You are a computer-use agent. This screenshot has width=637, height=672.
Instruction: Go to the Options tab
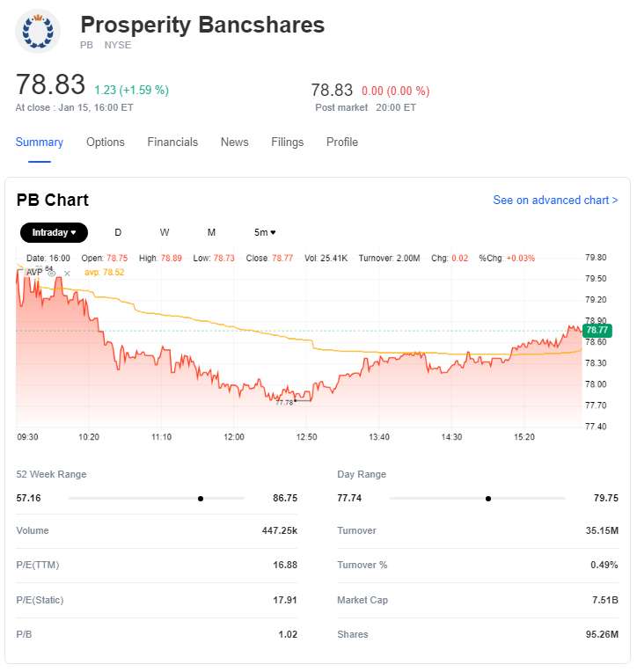(106, 142)
